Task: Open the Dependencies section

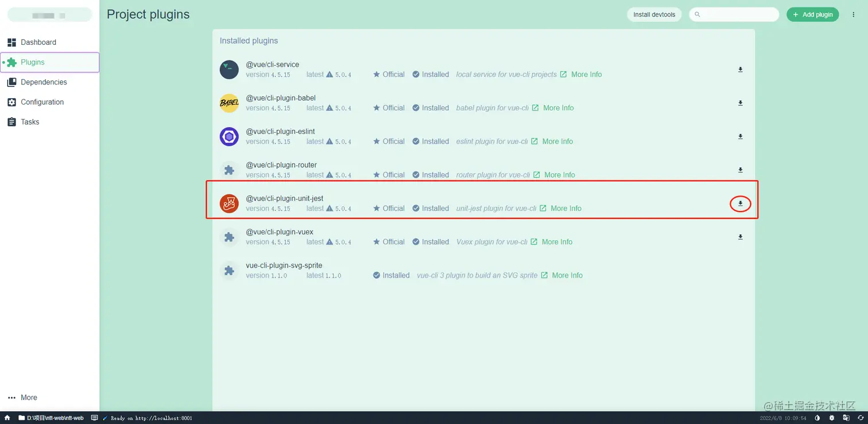Action: click(x=49, y=82)
